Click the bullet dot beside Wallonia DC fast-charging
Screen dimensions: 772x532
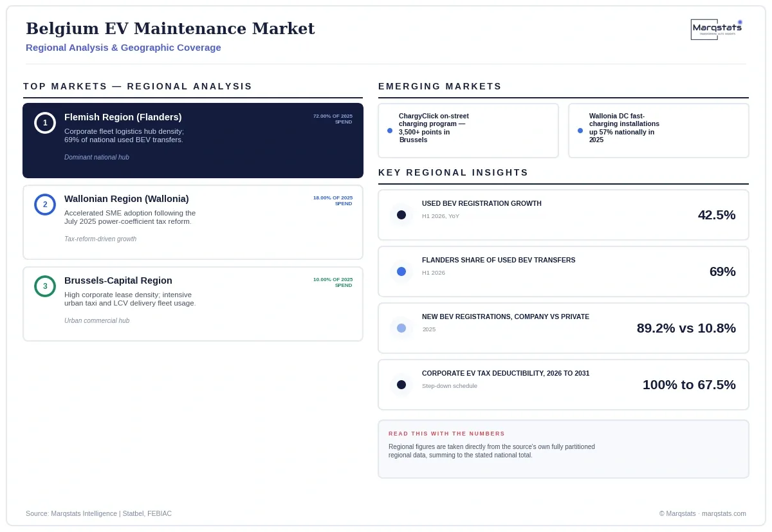coord(580,131)
